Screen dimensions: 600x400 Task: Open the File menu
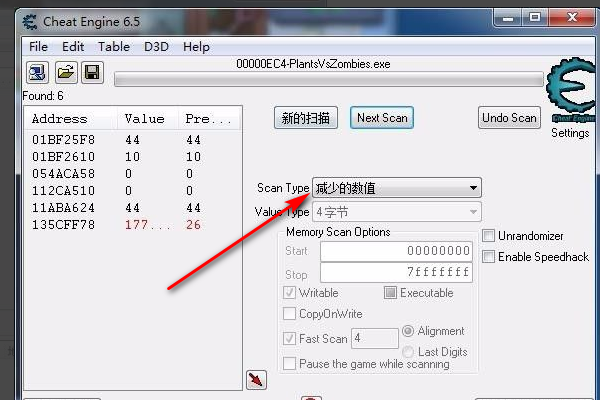[x=38, y=47]
